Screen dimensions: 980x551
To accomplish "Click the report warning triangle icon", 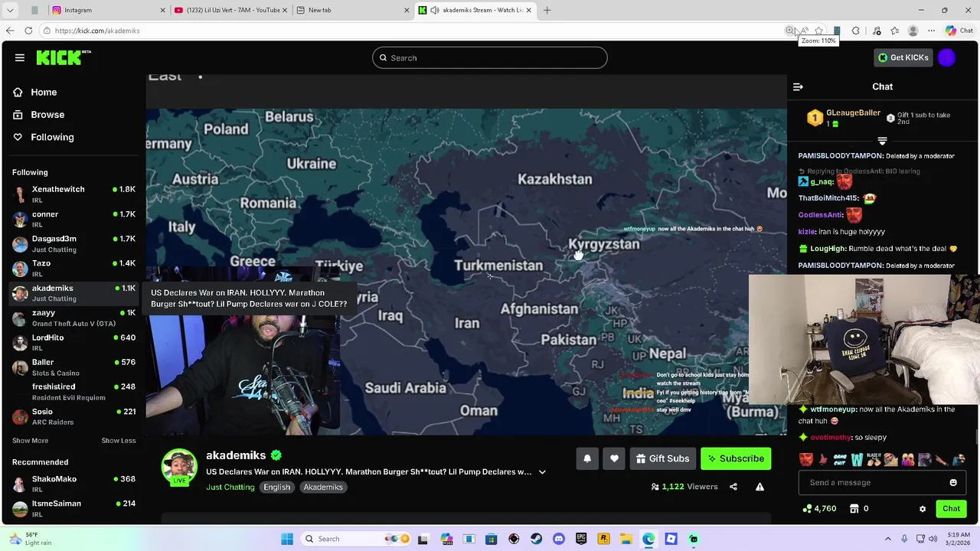I will point(759,487).
